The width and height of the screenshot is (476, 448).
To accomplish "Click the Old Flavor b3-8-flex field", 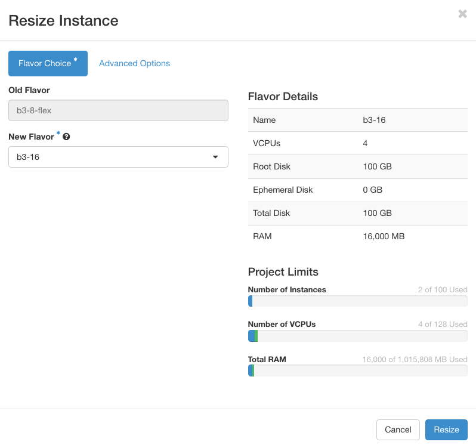I will [118, 110].
